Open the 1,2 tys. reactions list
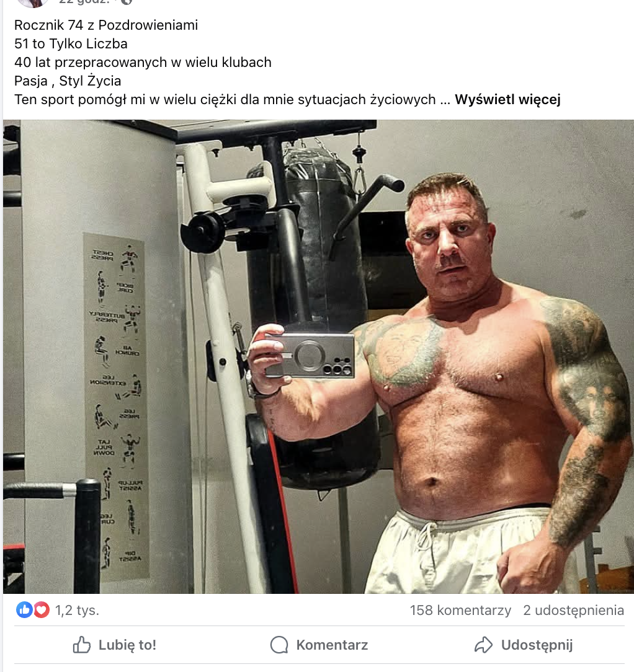This screenshot has height=672, width=634. tap(77, 610)
